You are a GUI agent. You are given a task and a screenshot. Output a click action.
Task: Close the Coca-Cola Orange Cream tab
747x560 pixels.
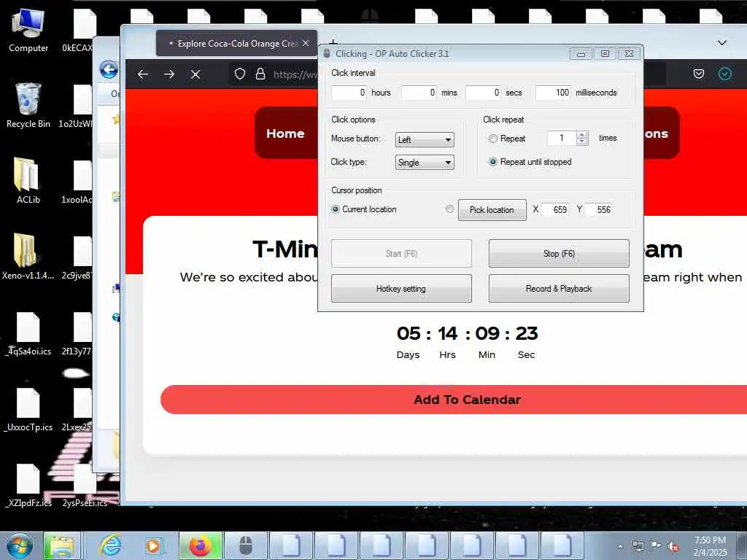click(x=306, y=43)
